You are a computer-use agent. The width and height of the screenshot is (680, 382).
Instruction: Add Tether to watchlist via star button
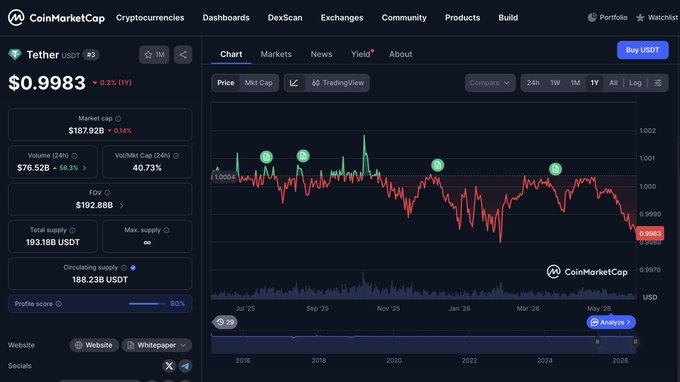154,55
